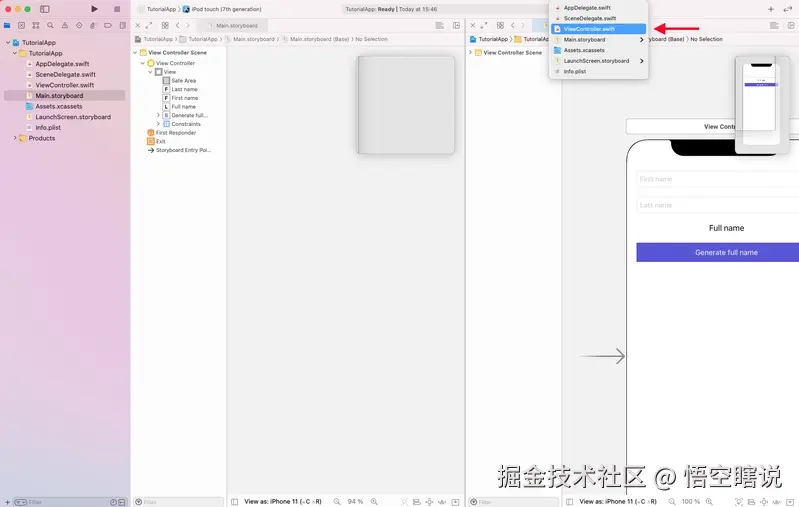799x507 pixels.
Task: Click the First name text field on canvas
Action: (x=718, y=179)
